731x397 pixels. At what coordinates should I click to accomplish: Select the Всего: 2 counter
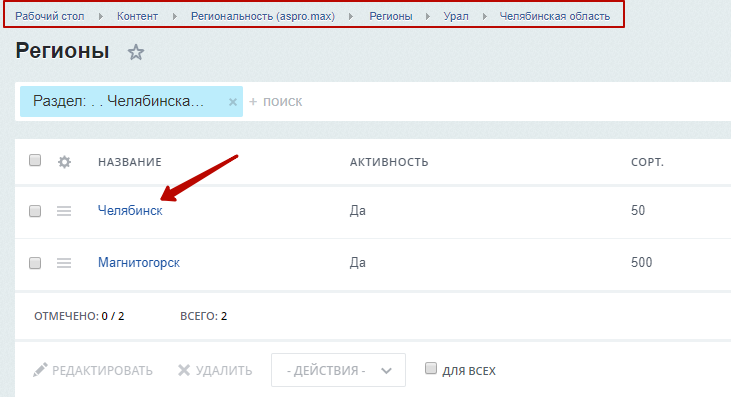pyautogui.click(x=203, y=316)
